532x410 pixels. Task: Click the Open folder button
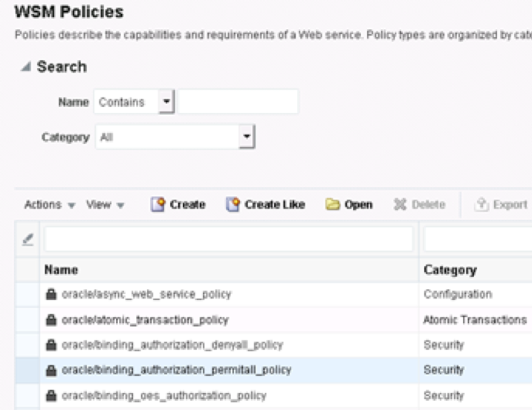tap(348, 204)
